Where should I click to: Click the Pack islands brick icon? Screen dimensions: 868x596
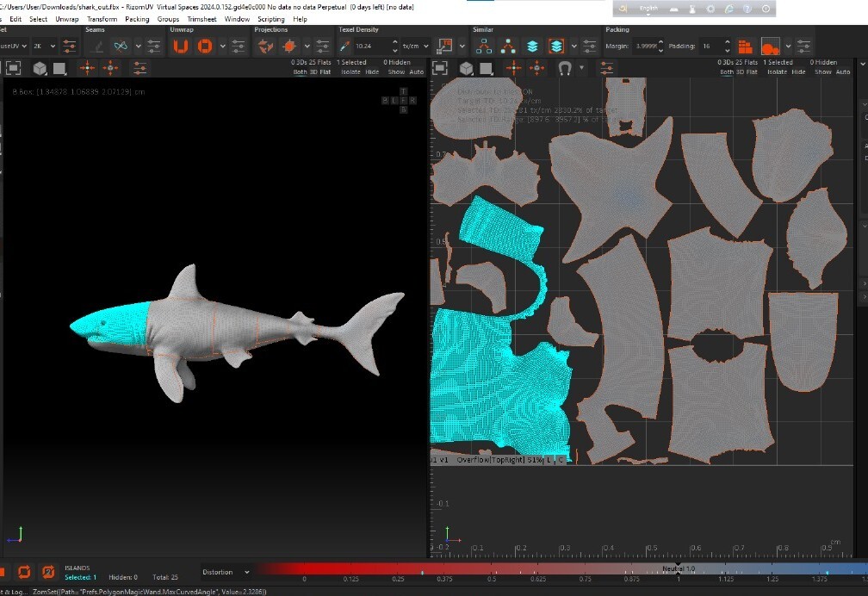[745, 46]
